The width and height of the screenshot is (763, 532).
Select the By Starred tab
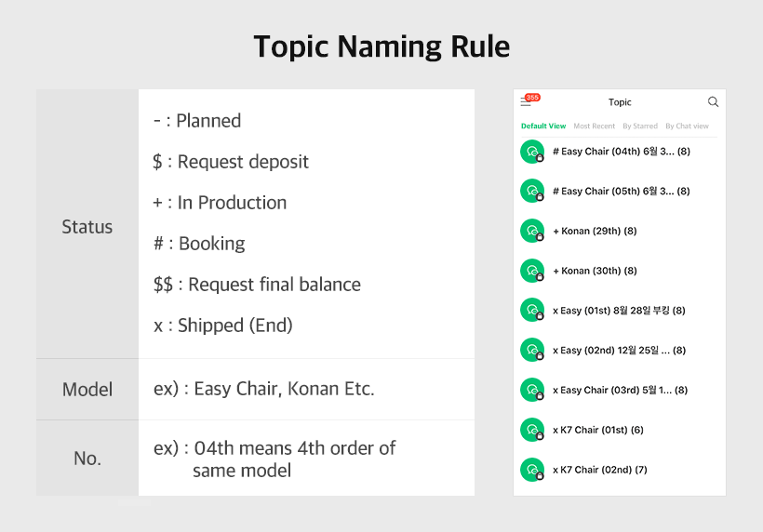640,126
